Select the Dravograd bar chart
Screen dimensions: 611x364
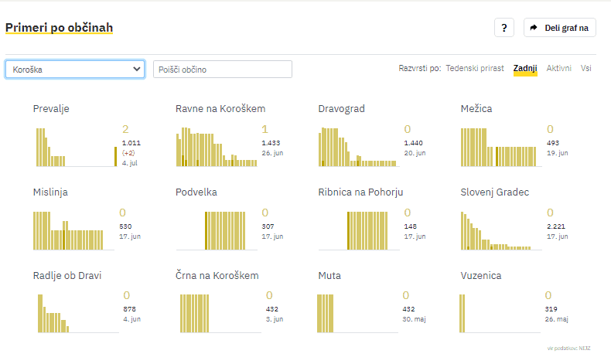coord(359,147)
